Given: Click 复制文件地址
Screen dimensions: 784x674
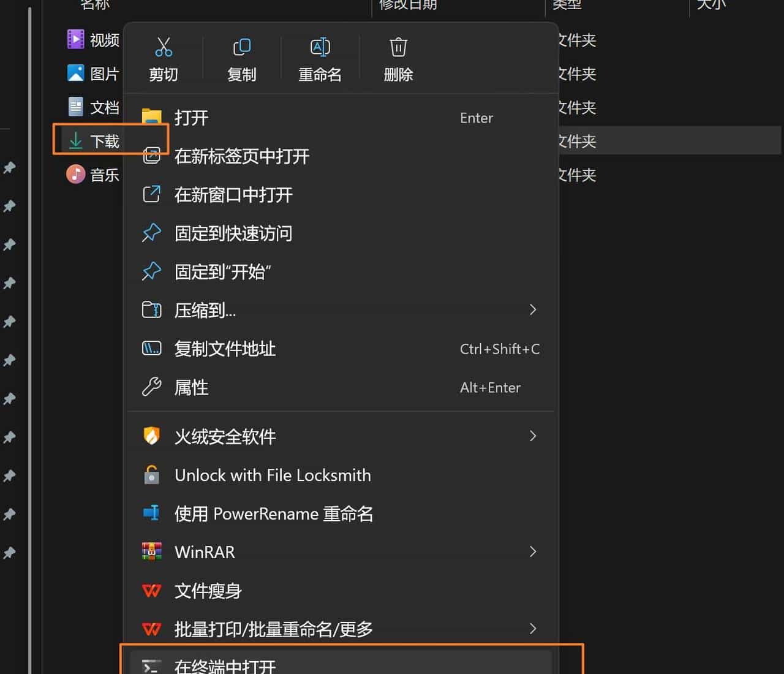Looking at the screenshot, I should (225, 349).
